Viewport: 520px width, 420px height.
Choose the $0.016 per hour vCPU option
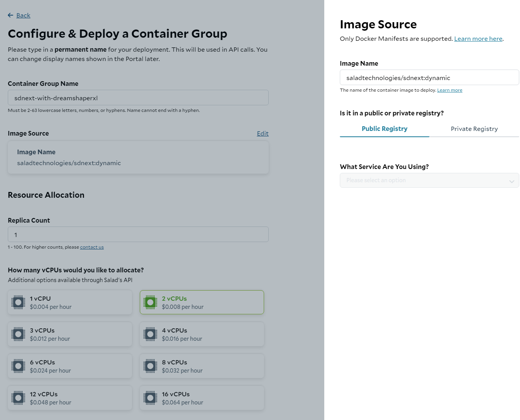(x=202, y=335)
